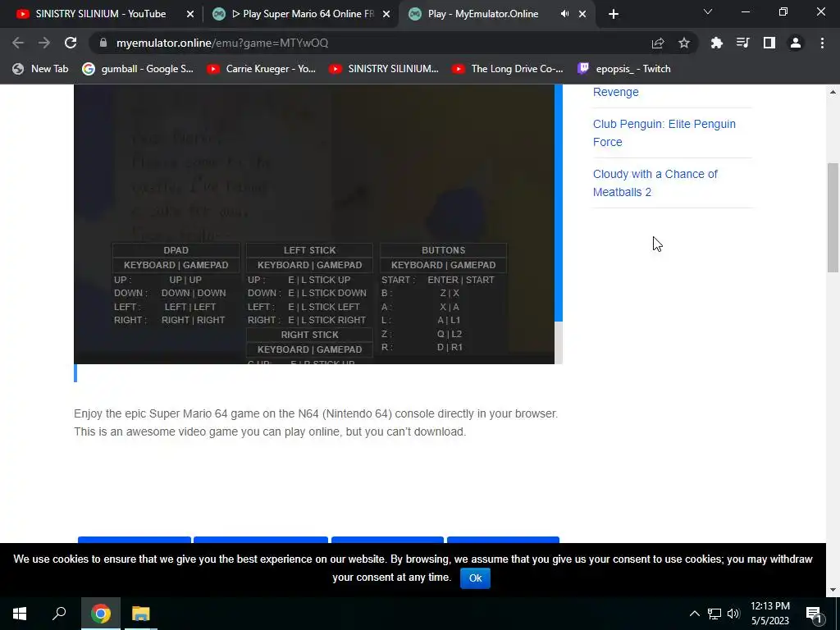Image resolution: width=840 pixels, height=630 pixels.
Task: Click the RIGHT STICK controls header
Action: click(309, 335)
